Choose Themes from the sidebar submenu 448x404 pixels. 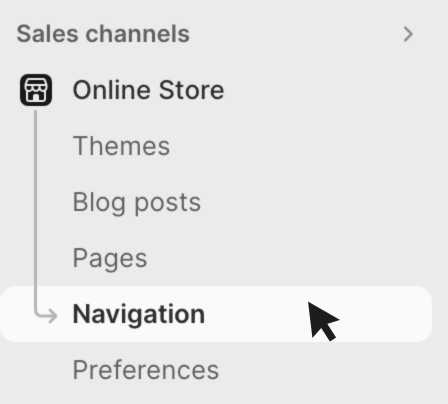(121, 146)
